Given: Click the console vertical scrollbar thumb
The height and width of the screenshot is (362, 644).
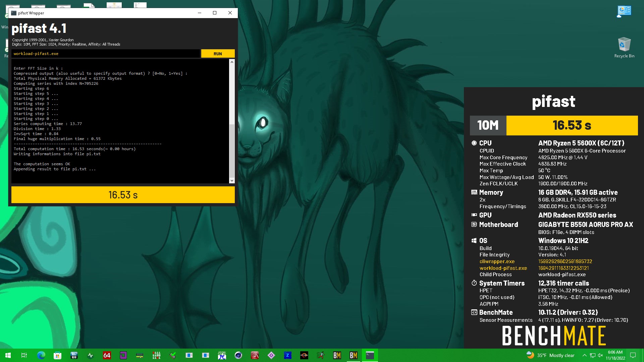Looking at the screenshot, I should coord(232,151).
